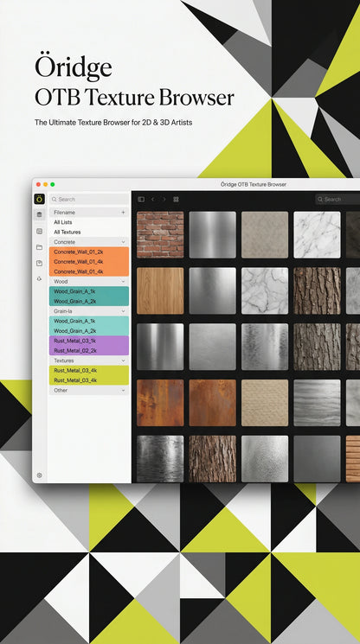
Task: Expand the Other group chevron
Action: pos(123,390)
